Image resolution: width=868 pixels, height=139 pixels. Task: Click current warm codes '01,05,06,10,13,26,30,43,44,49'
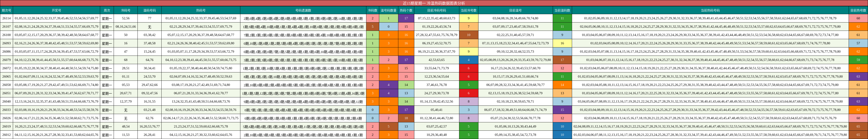pyautogui.click(x=515, y=127)
